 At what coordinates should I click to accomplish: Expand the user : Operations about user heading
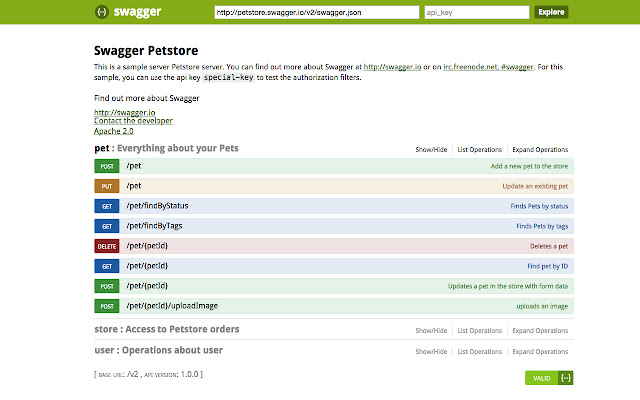pyautogui.click(x=158, y=350)
